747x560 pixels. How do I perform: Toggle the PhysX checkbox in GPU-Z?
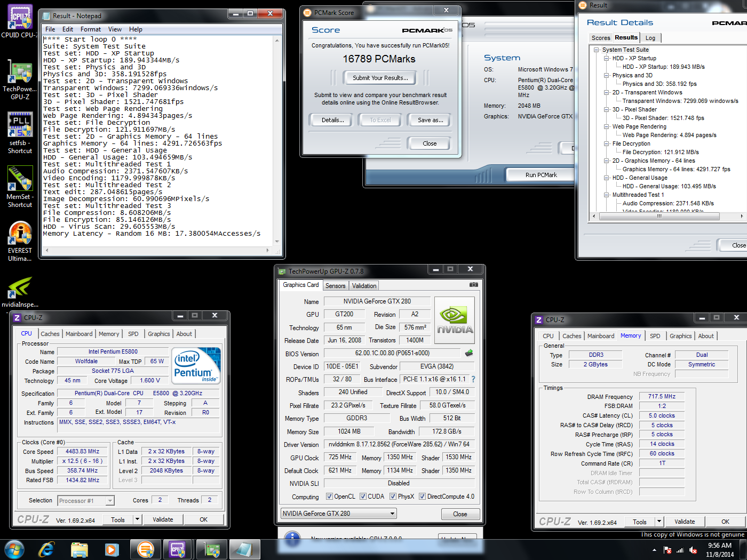pyautogui.click(x=393, y=497)
